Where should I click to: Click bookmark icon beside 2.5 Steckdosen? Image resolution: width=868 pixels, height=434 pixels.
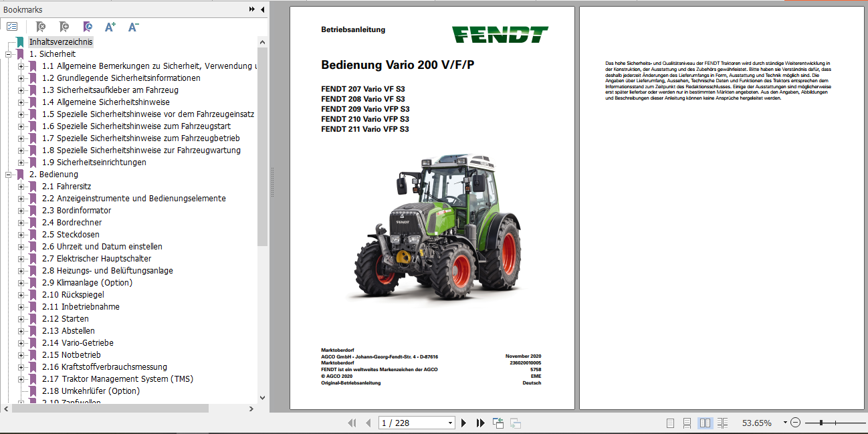[x=33, y=235]
